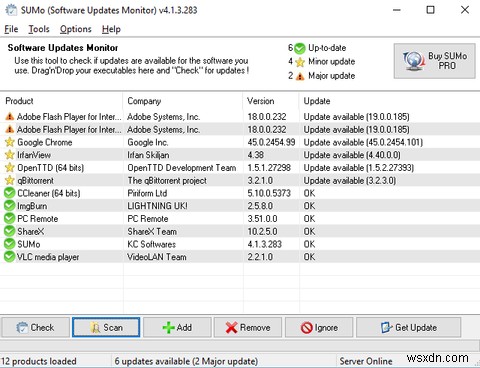Click company cell 'VideoLAN Team'
The height and width of the screenshot is (368, 480).
click(x=157, y=257)
